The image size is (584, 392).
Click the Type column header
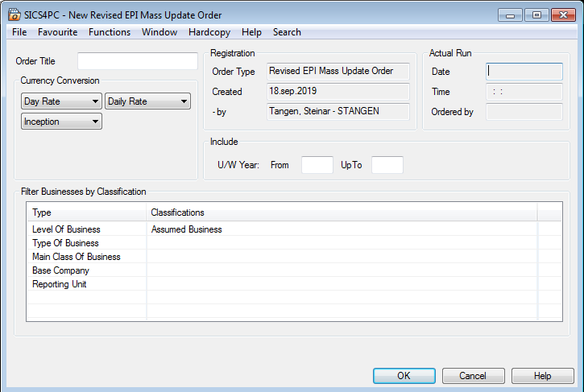(86, 213)
